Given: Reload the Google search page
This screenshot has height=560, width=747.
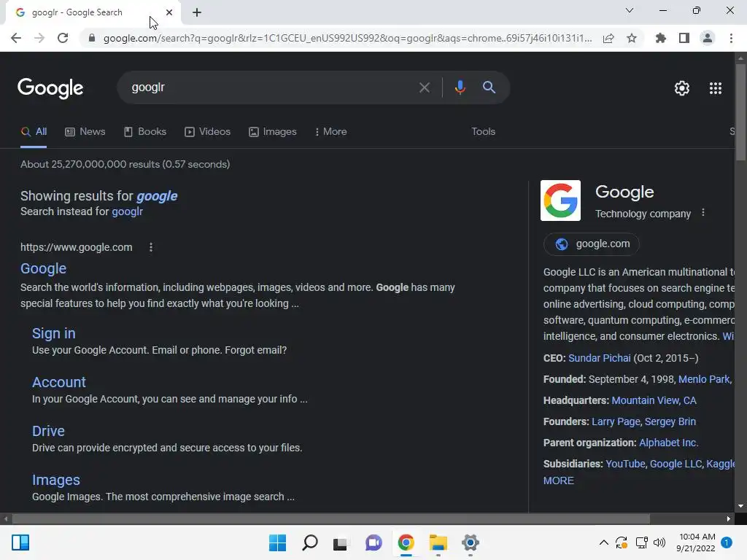Looking at the screenshot, I should point(63,38).
